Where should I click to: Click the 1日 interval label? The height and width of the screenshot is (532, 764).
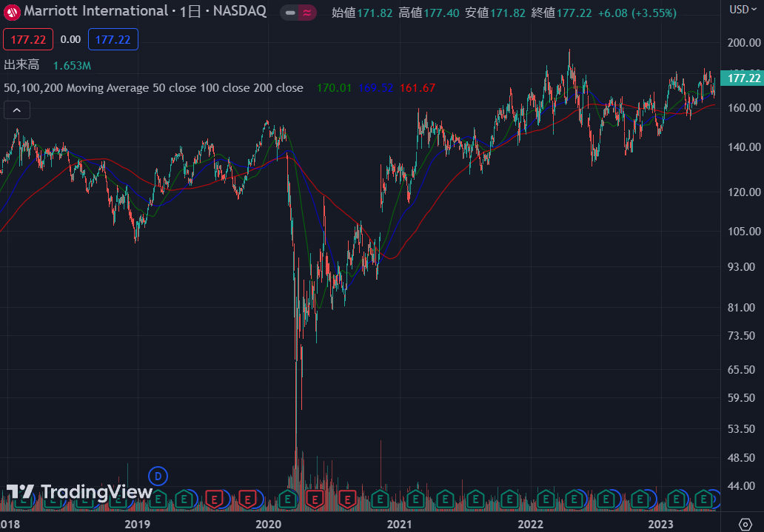click(190, 11)
